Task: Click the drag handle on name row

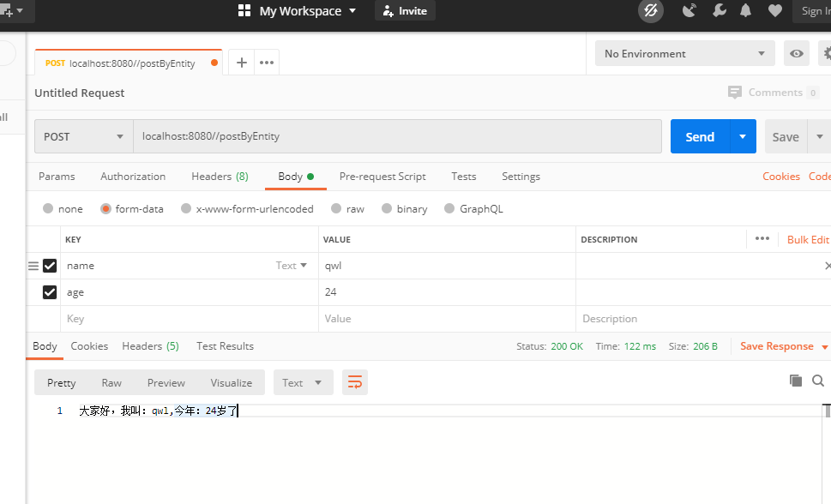Action: pos(33,266)
